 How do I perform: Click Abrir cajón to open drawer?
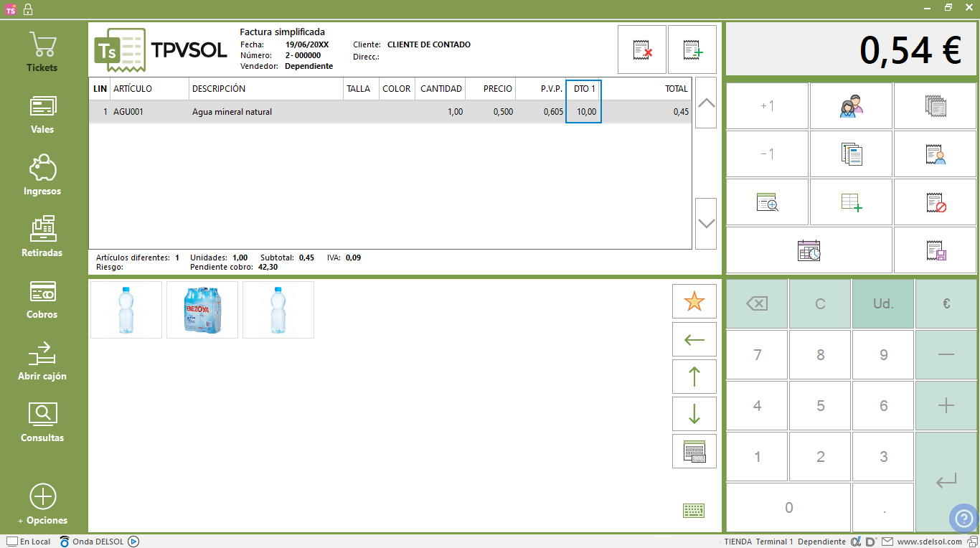(42, 361)
